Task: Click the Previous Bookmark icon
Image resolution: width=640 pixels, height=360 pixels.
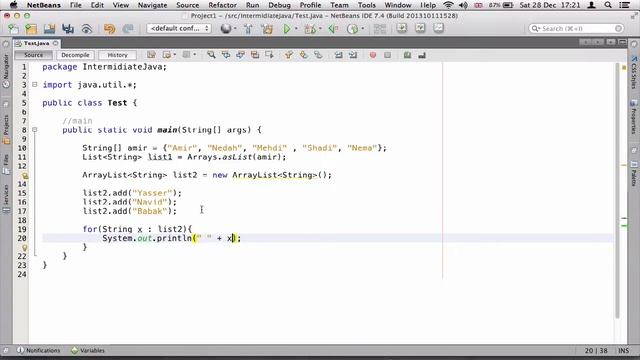Action: point(289,55)
